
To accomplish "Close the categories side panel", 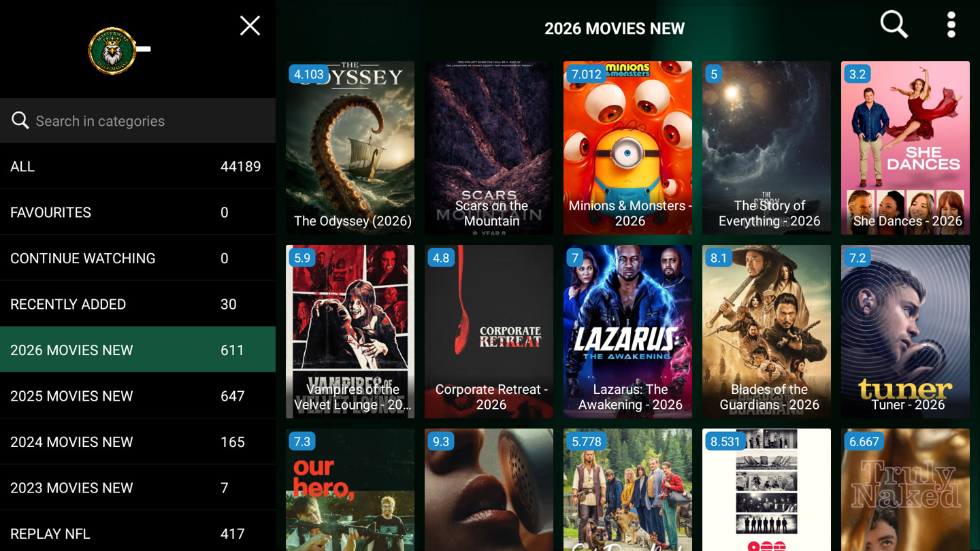I will click(x=250, y=26).
